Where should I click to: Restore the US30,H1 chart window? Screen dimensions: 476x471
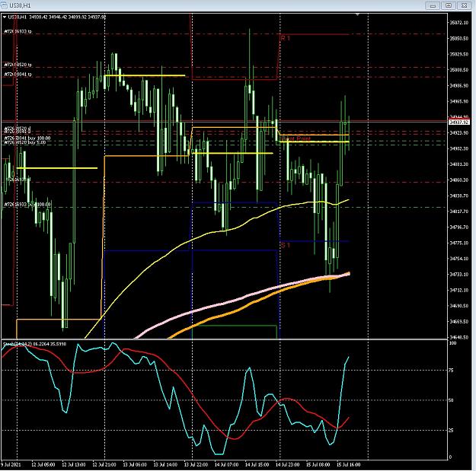[x=449, y=5]
